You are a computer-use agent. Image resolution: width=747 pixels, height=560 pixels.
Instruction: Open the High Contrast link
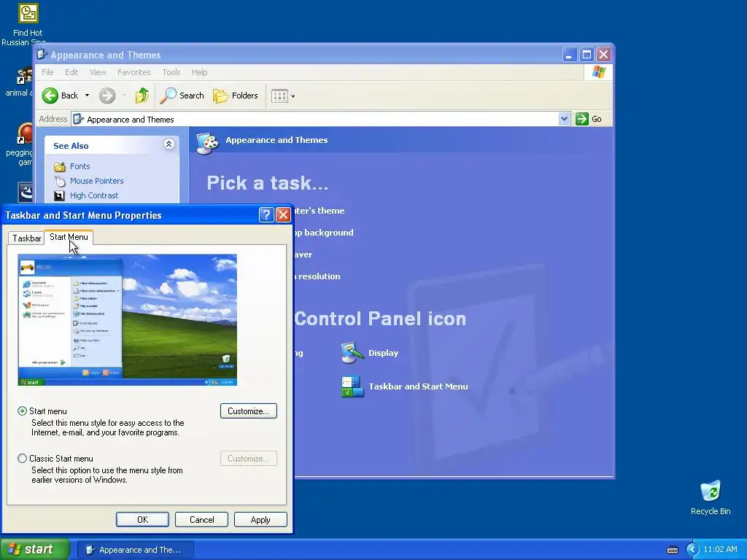(94, 195)
